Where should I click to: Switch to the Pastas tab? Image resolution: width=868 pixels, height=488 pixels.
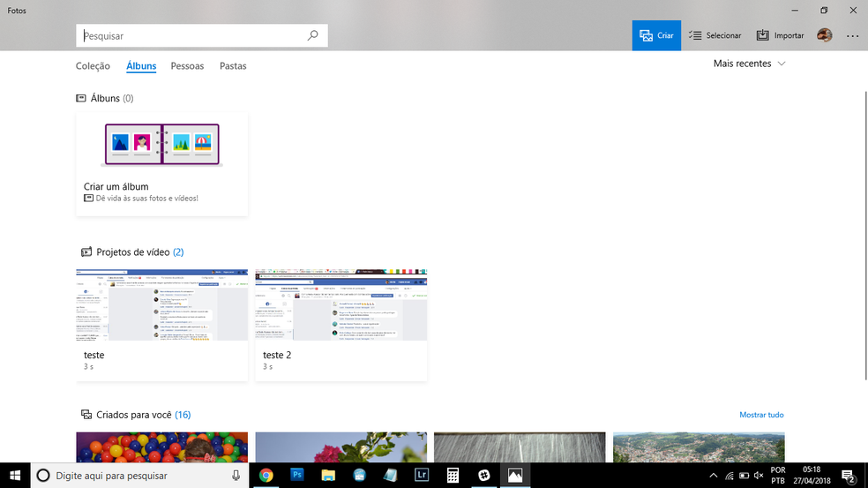coord(233,66)
